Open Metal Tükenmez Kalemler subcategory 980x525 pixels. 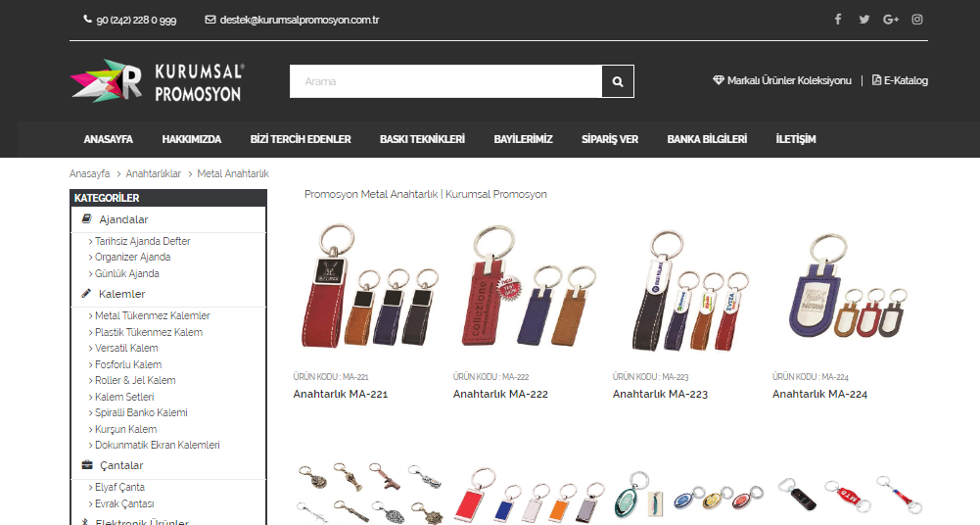[152, 315]
